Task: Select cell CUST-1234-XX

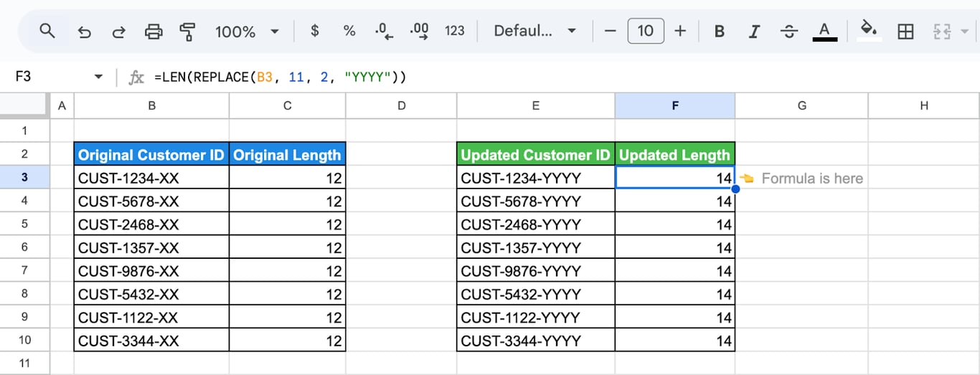Action: point(152,178)
